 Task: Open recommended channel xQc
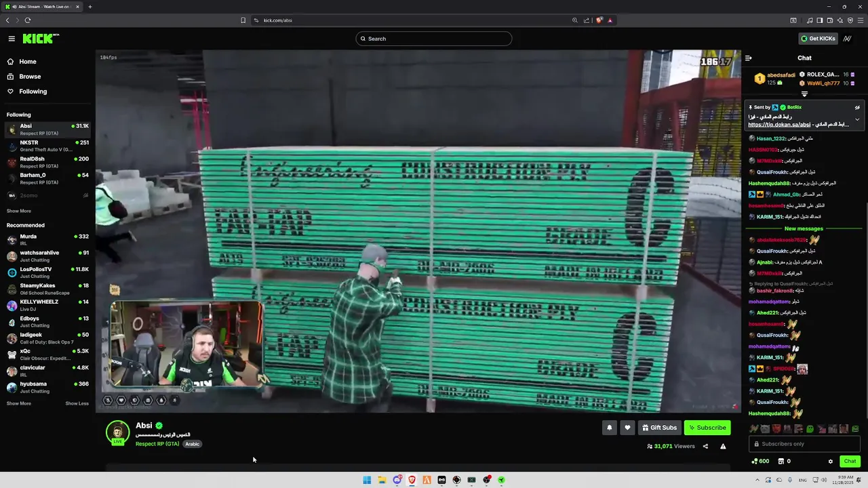tap(47, 354)
